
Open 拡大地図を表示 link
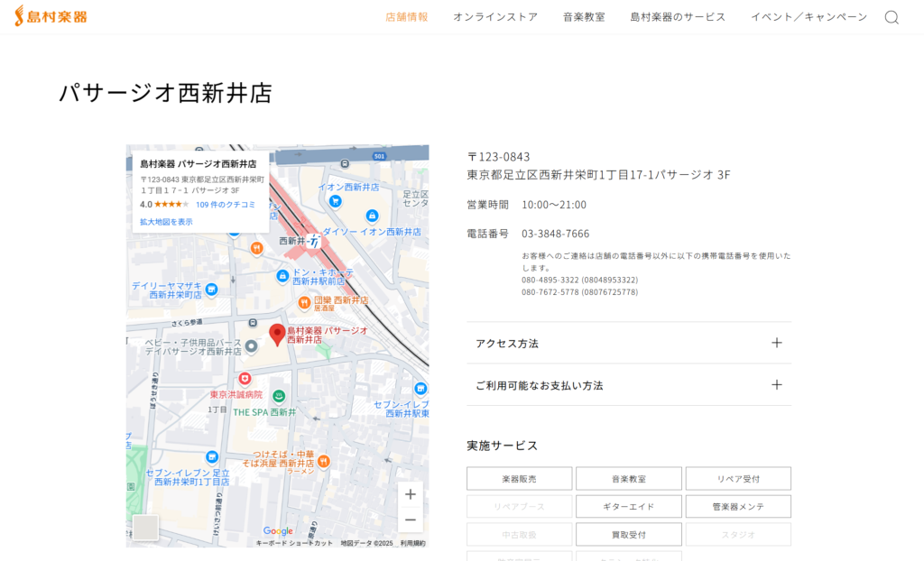(166, 222)
